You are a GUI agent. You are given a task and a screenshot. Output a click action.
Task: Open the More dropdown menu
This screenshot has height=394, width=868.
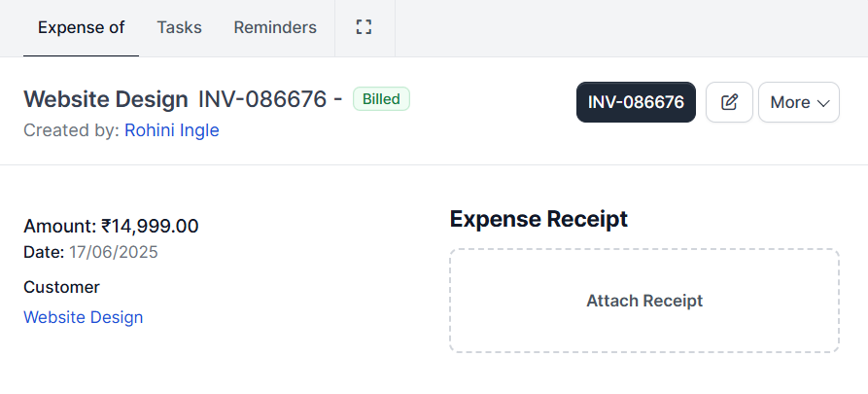(x=798, y=102)
